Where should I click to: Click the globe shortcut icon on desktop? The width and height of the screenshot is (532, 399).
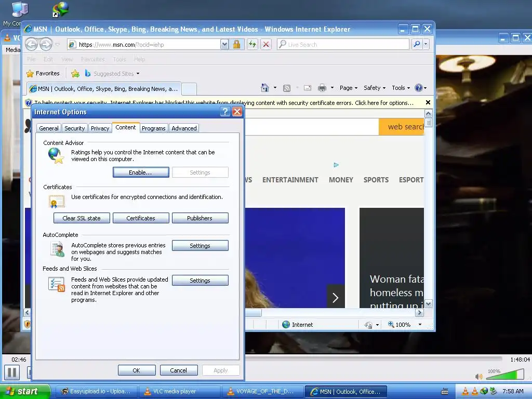[x=61, y=9]
